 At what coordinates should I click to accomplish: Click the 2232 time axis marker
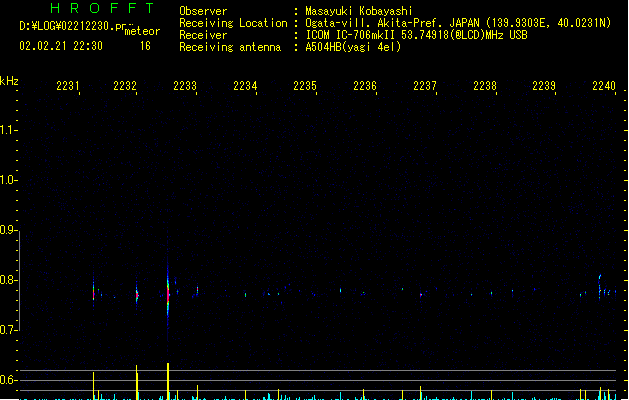pyautogui.click(x=125, y=86)
